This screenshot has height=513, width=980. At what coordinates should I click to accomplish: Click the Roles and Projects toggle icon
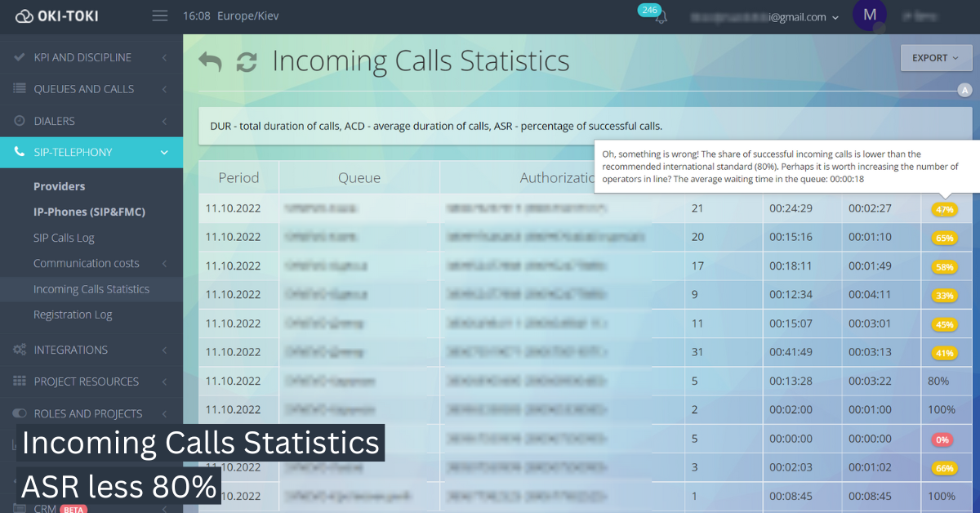20,413
